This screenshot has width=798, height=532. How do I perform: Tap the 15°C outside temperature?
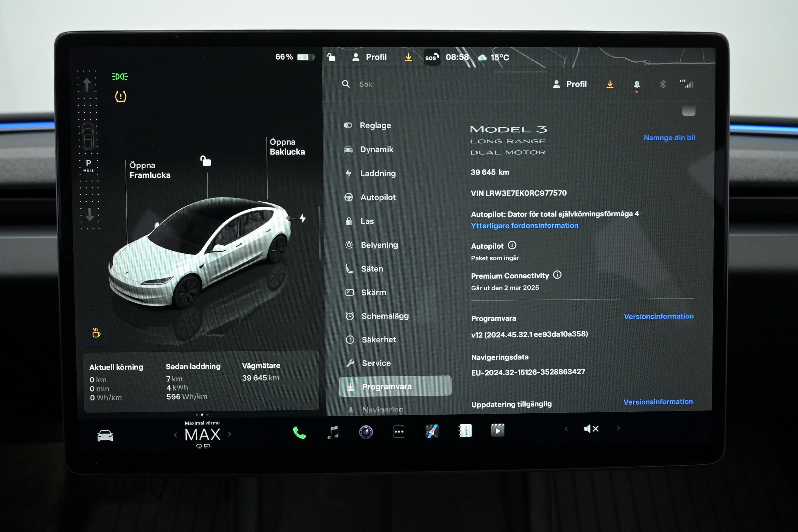500,58
